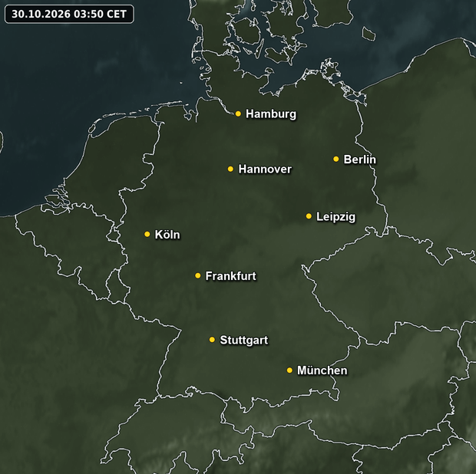Click the Stuttgart city marker dot
476x474 pixels.
pos(212,339)
